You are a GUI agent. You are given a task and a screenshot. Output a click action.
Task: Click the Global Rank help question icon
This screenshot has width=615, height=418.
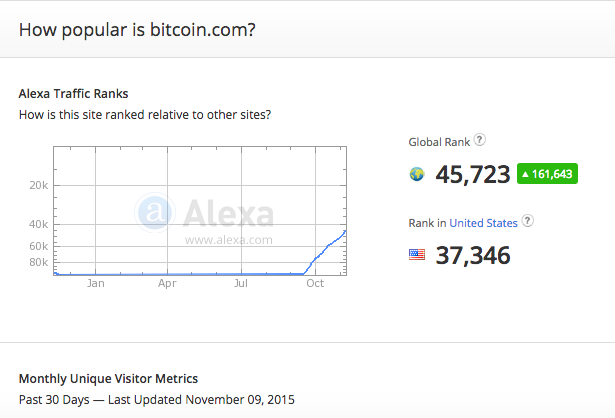click(x=479, y=140)
